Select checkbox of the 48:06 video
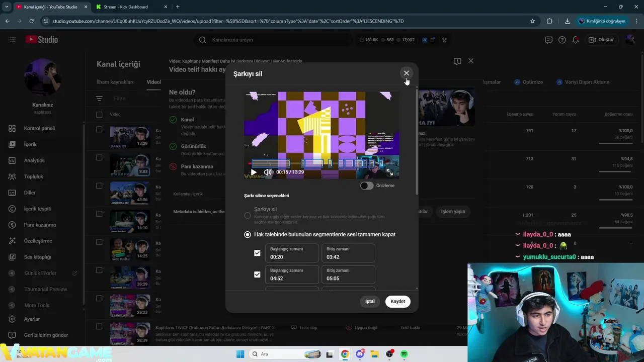 click(99, 186)
